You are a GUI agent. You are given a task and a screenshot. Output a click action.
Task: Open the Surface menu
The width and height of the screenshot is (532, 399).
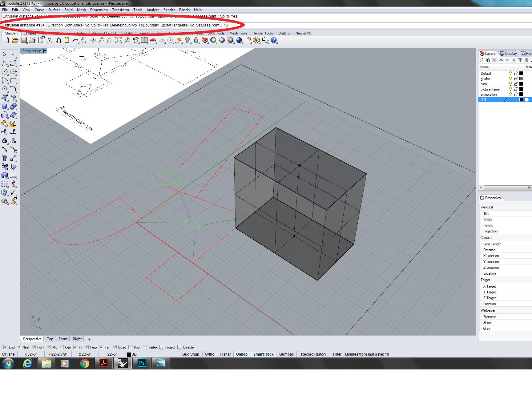[54, 10]
